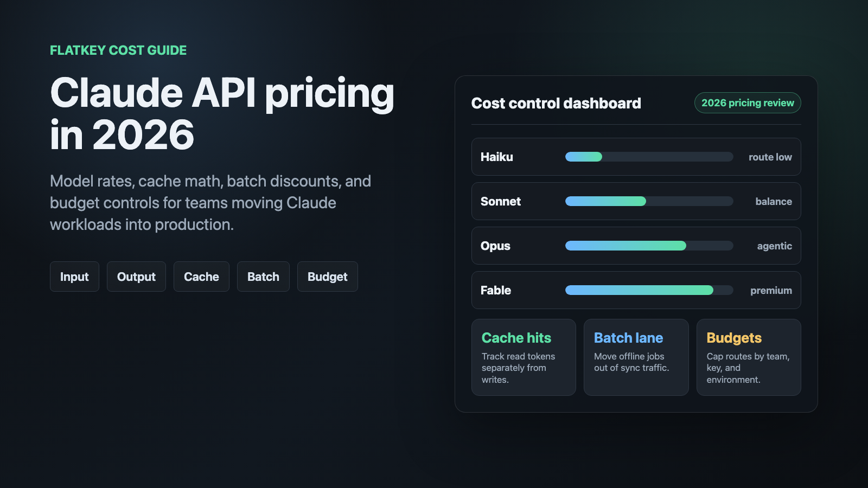Click 'Move offline jobs out of sync traffic' text
Screen dimensions: 868x488
click(631, 362)
